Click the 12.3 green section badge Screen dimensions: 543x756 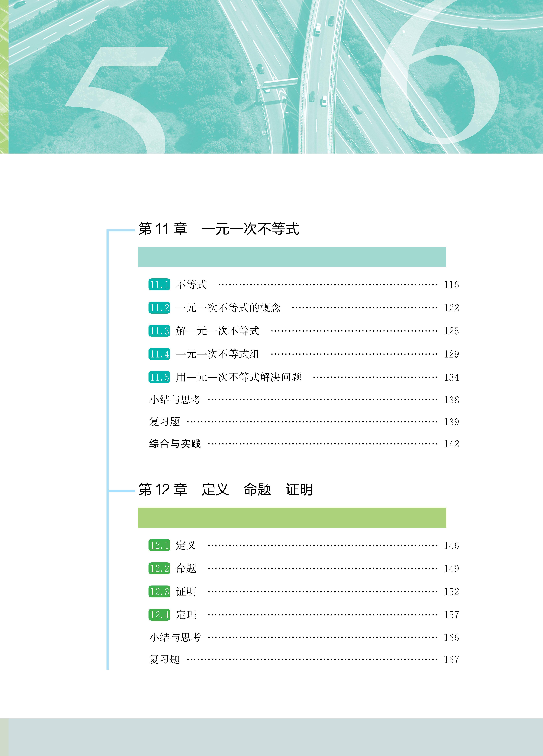pos(159,592)
